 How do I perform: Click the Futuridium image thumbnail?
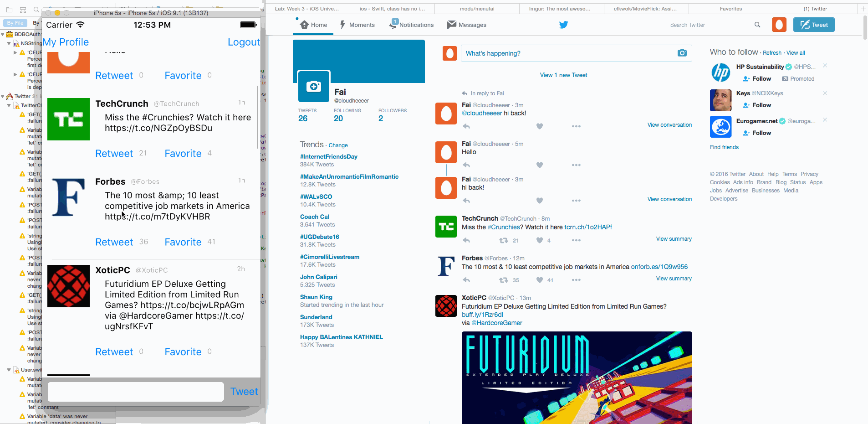pos(577,377)
